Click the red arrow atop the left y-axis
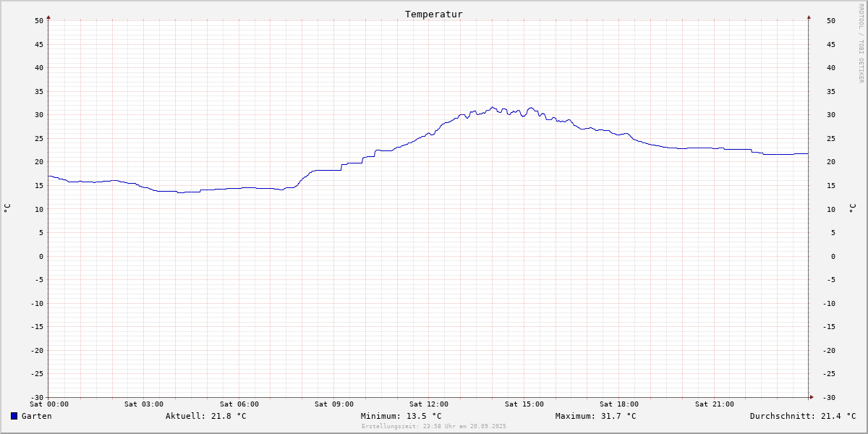Image resolution: width=868 pixels, height=434 pixels. tap(48, 17)
